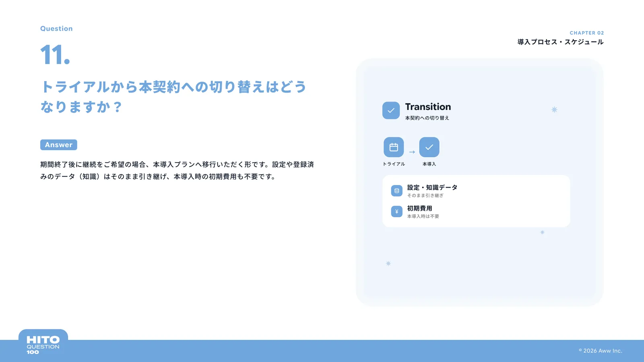Click the HITO QUESTION 100 logo
This screenshot has width=644, height=362.
click(43, 345)
